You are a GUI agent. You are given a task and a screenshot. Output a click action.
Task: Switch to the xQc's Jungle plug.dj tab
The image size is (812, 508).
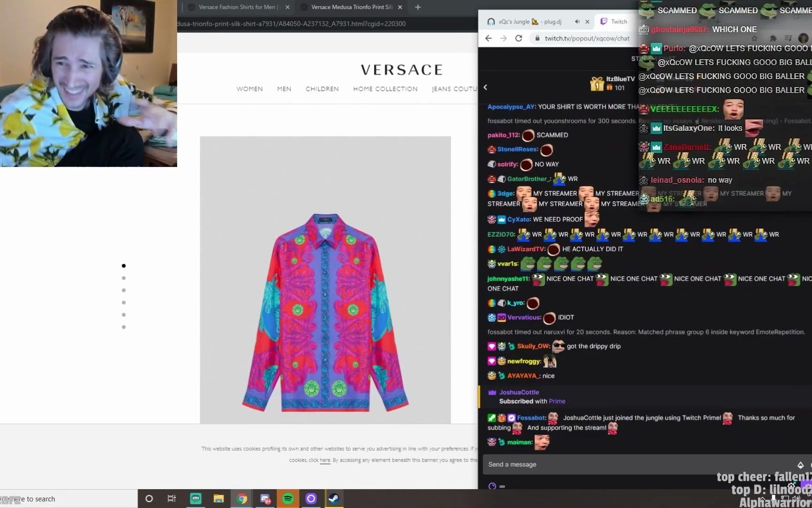[x=530, y=22]
